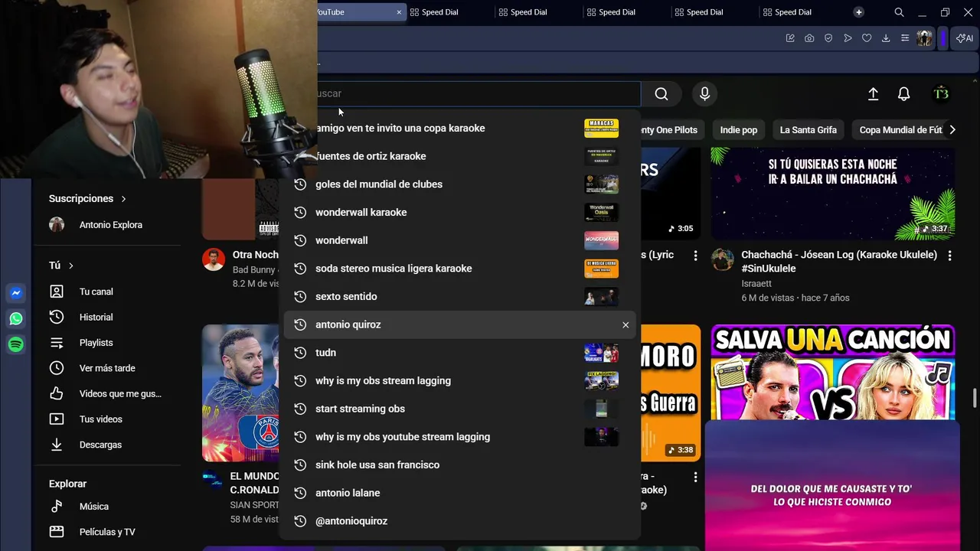Select suggestion 'start streaming obs'

462,409
